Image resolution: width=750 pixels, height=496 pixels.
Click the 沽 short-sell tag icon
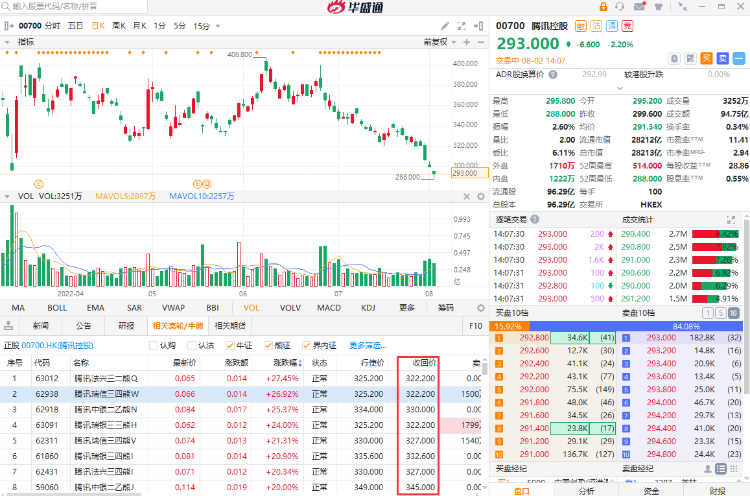click(596, 26)
